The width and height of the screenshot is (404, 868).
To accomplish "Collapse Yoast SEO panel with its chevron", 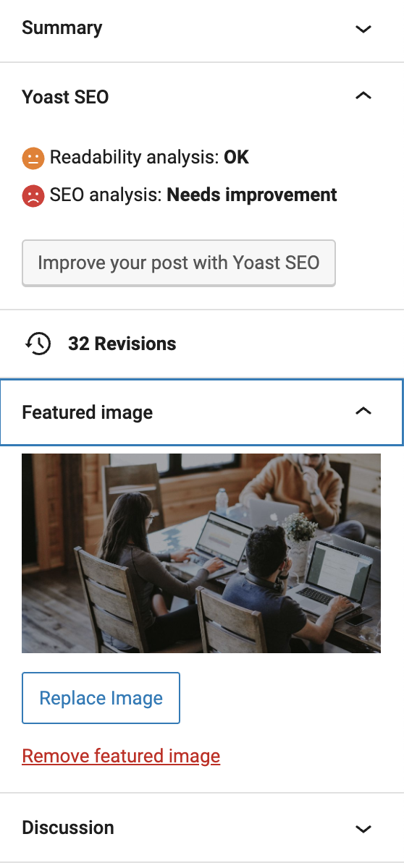I will 363,95.
